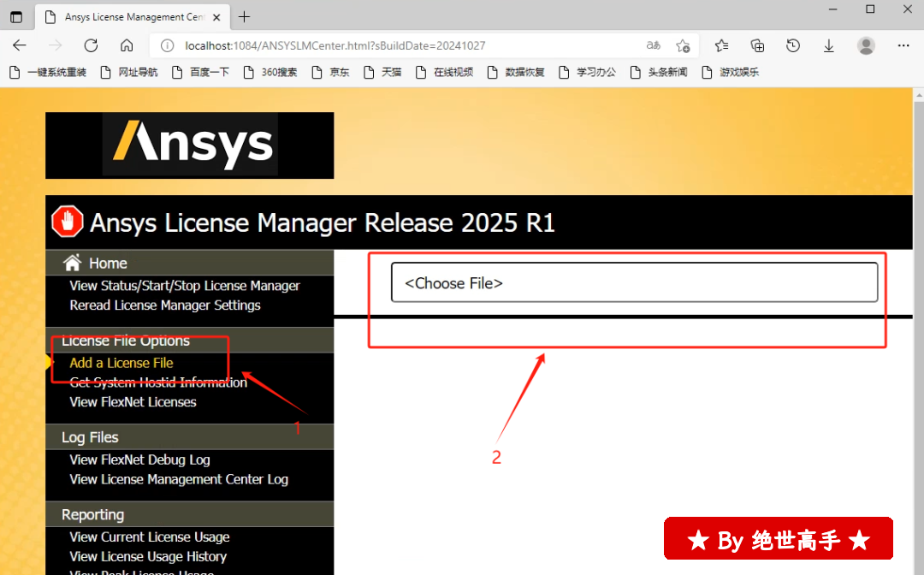This screenshot has width=924, height=575.
Task: Switch to Ansys License Management Center tab
Action: click(128, 16)
